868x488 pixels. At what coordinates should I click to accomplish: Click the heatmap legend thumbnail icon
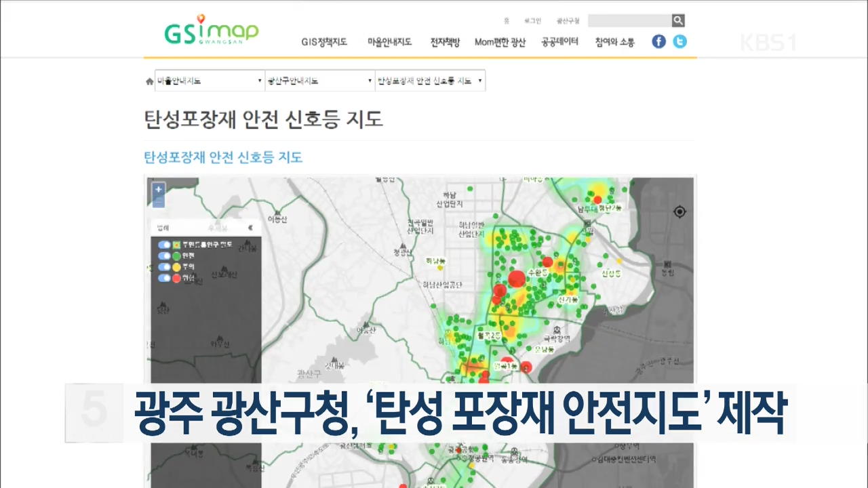pos(176,245)
